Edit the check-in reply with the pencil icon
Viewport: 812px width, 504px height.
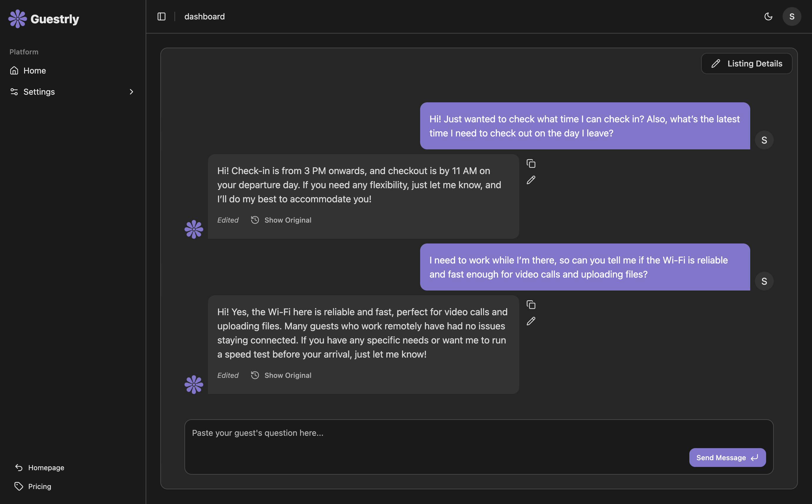click(531, 180)
